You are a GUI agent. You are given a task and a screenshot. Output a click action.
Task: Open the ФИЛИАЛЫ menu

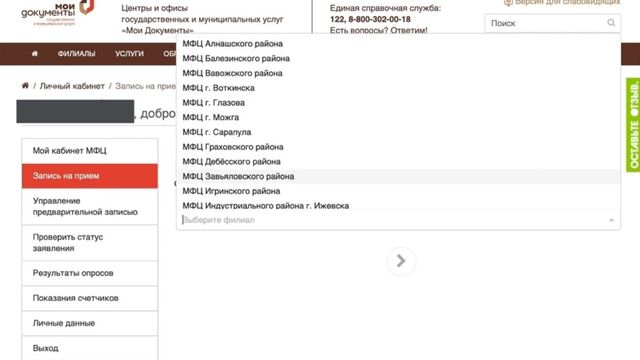pos(76,53)
